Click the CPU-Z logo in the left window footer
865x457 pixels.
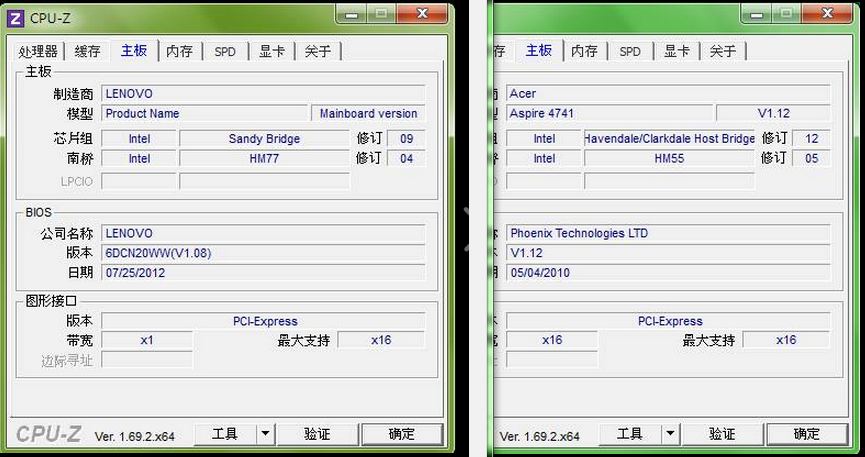pos(49,434)
